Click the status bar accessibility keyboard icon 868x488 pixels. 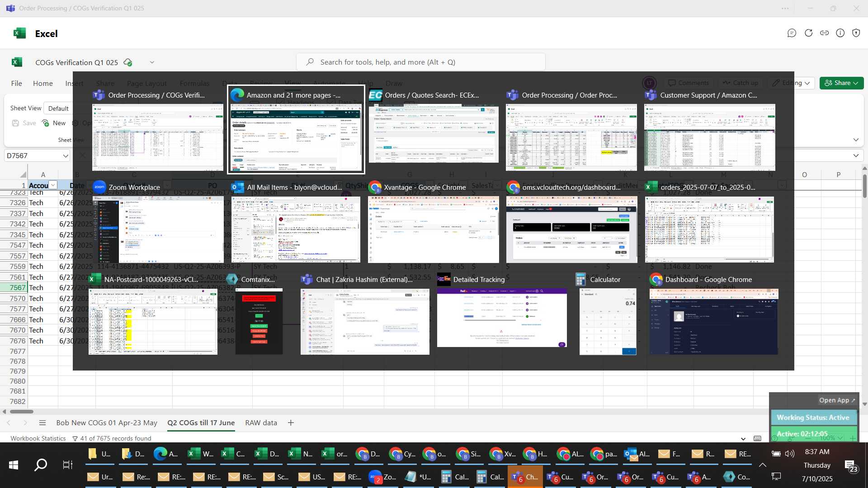click(x=757, y=438)
